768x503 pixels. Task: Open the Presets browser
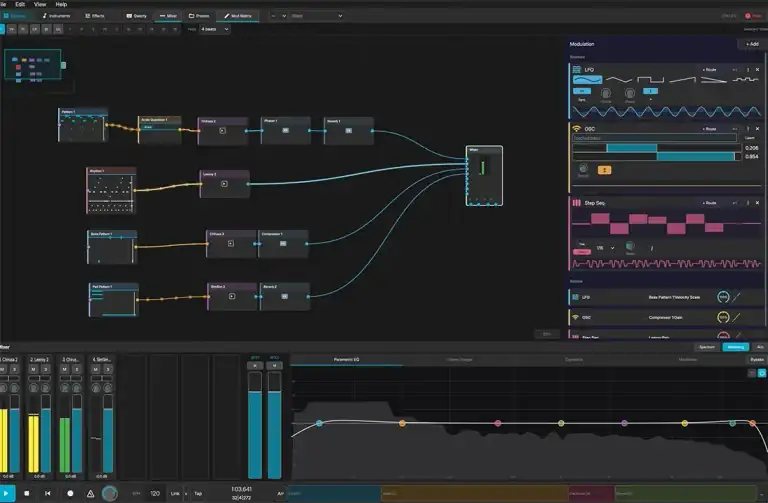[x=199, y=16]
